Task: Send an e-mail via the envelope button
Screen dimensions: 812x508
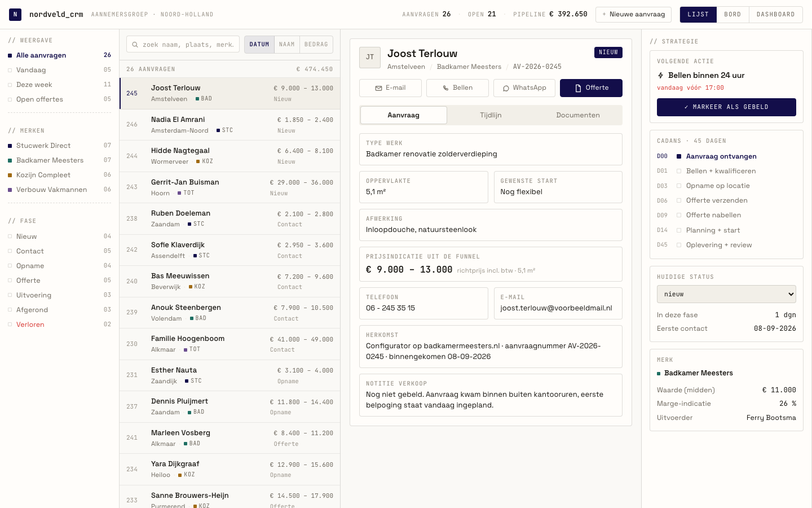Action: click(x=390, y=88)
